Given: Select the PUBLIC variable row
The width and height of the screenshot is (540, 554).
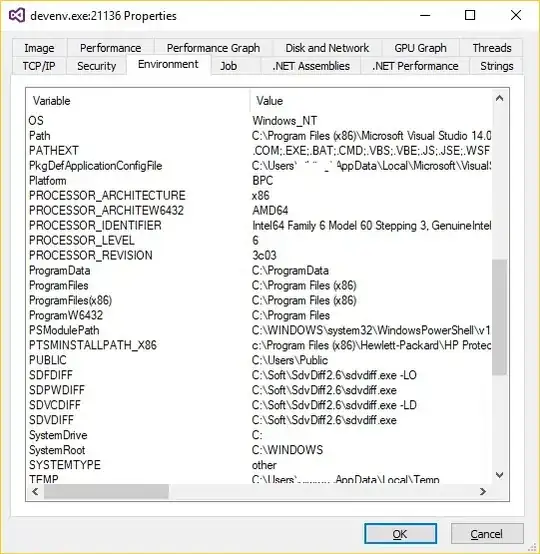Looking at the screenshot, I should (259, 360).
